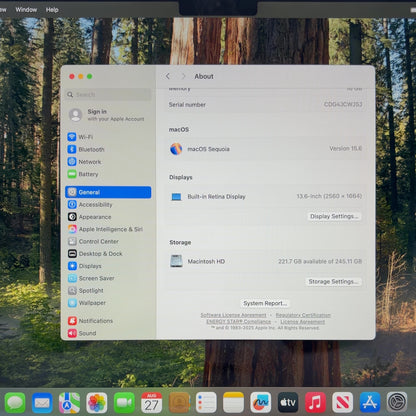The width and height of the screenshot is (416, 416).
Task: Open the Window menu
Action: point(26,10)
